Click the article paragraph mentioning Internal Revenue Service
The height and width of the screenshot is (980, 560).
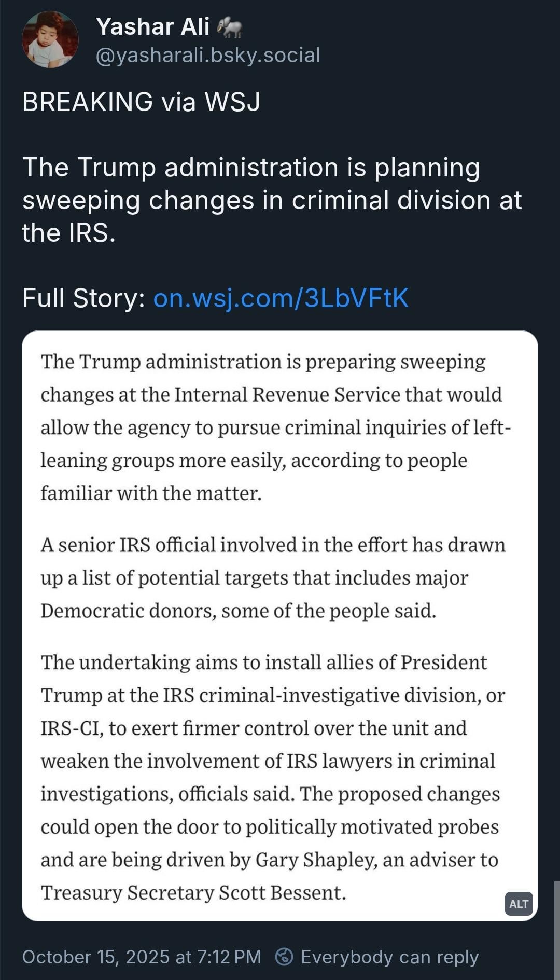point(275,427)
